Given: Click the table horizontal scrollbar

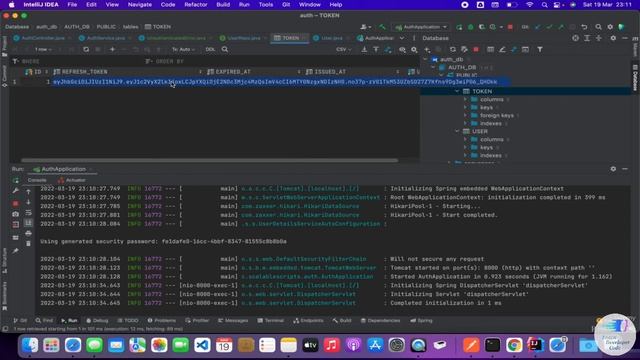Looking at the screenshot, I should coord(209,160).
